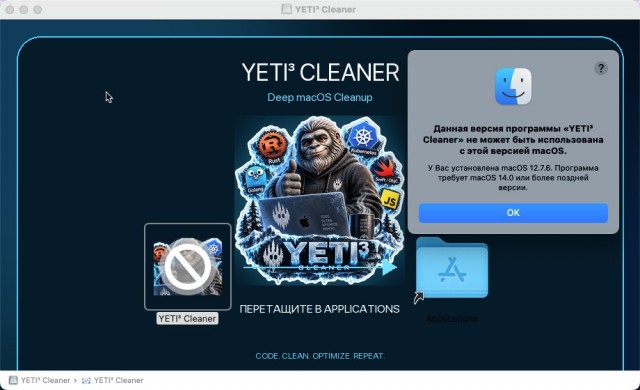Click the alias arrow on Applications folder
Screen dimensions: 640x390
(419, 297)
